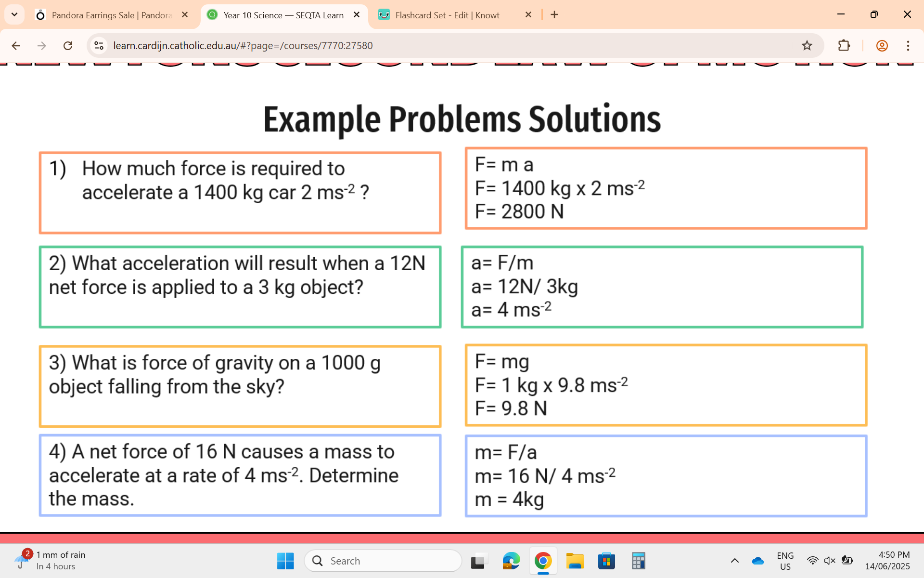Open Calculator from the taskbar
Viewport: 924px width, 578px height.
pos(639,561)
